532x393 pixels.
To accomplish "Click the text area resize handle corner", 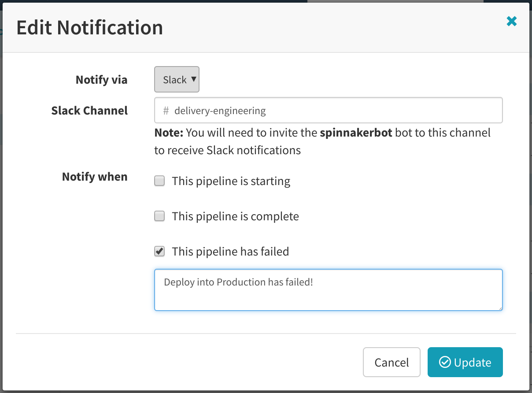I will [500, 308].
